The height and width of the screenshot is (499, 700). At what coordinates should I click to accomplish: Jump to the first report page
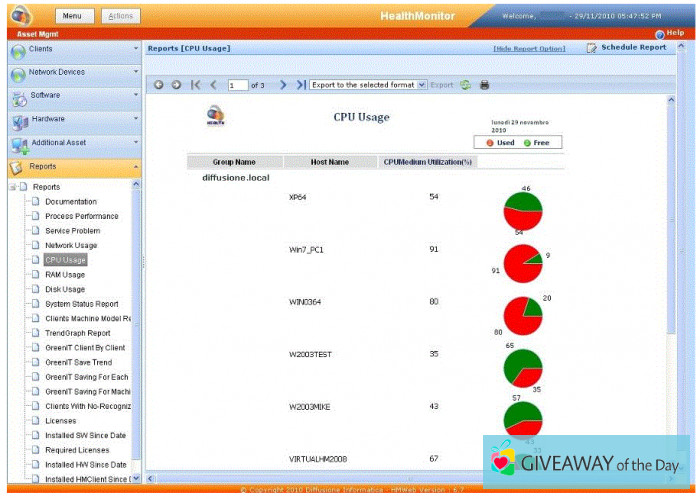pos(196,85)
